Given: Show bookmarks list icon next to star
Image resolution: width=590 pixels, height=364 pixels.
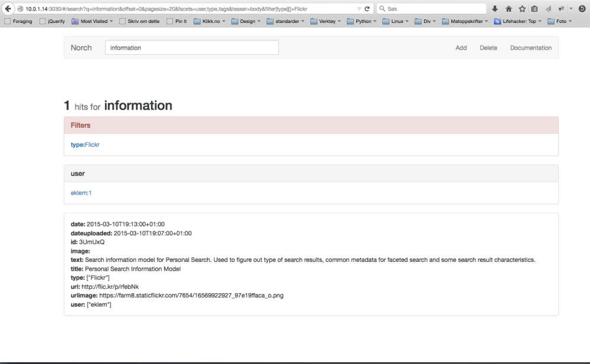Looking at the screenshot, I should (x=535, y=9).
